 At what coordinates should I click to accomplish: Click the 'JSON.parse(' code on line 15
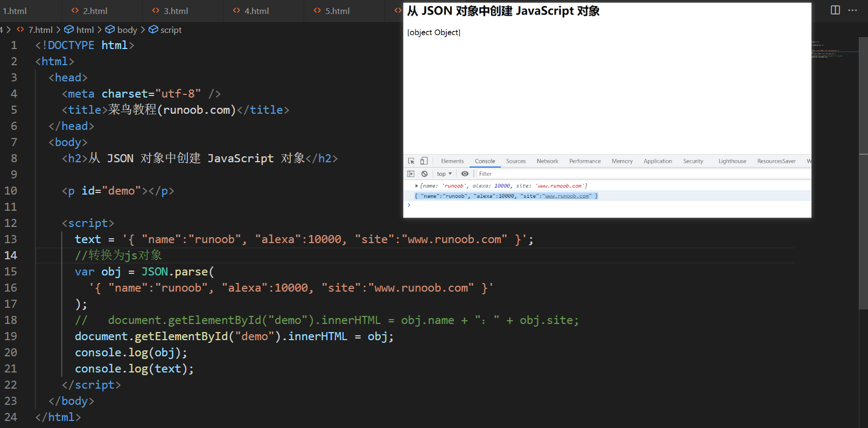click(178, 272)
